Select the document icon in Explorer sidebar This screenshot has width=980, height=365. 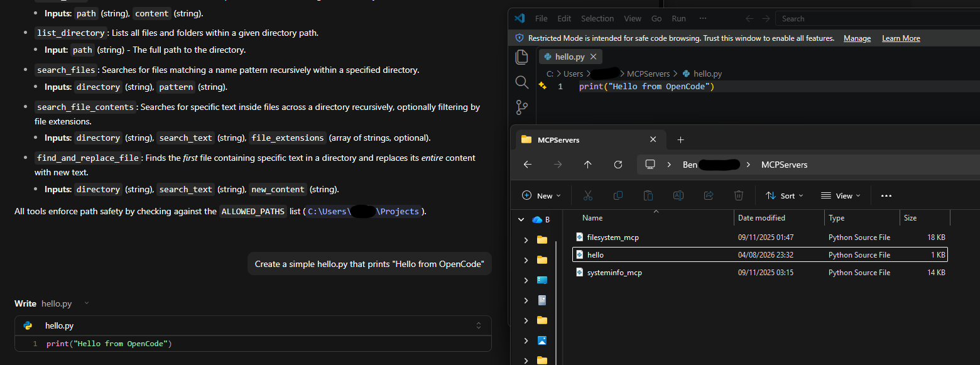click(542, 300)
